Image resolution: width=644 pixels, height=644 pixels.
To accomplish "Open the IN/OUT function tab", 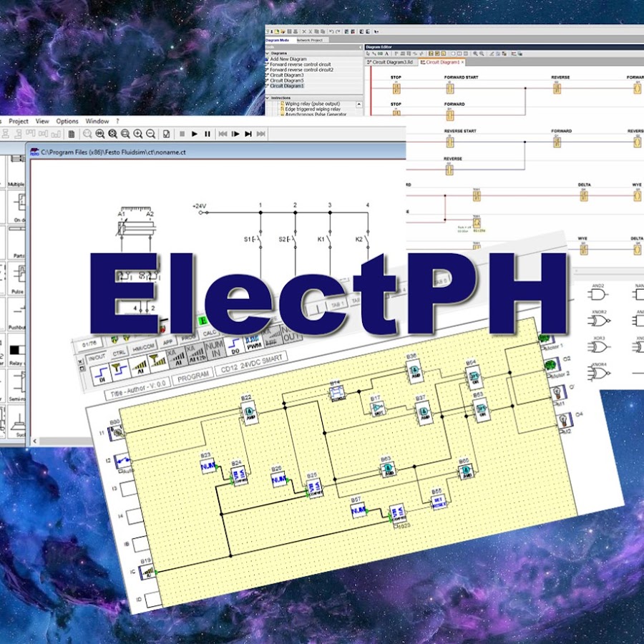I will pos(97,357).
